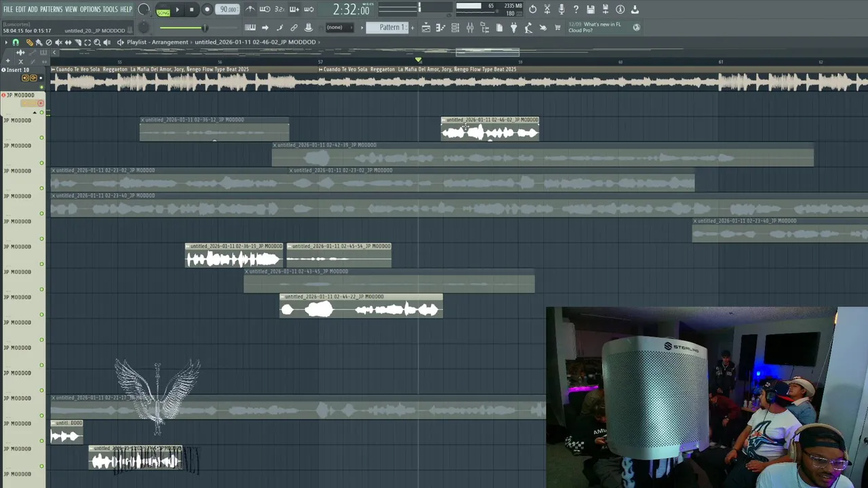Viewport: 868px width, 488px height.
Task: Open the project info icon
Action: (x=620, y=9)
